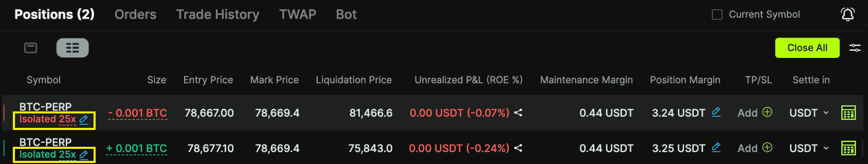
Task: Click the Close All button
Action: click(x=807, y=48)
